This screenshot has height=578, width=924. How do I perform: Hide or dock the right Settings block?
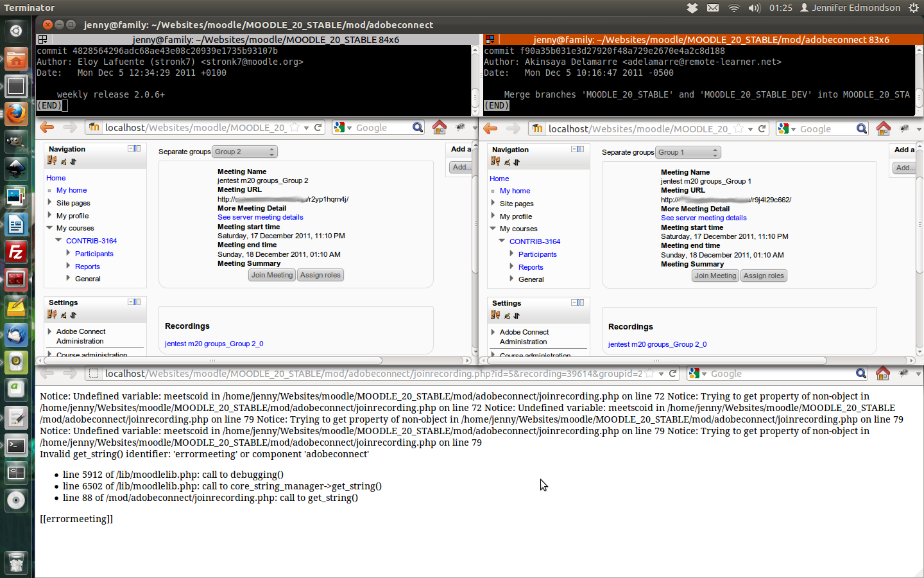click(577, 302)
